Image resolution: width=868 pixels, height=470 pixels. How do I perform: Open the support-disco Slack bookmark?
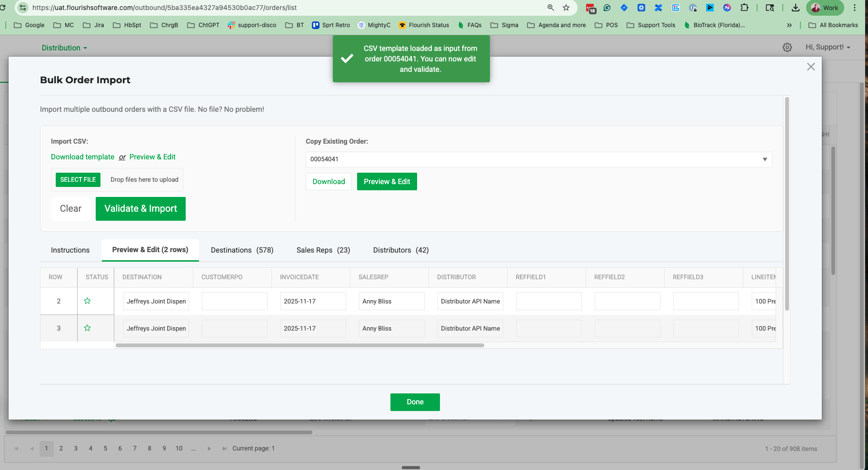point(252,25)
